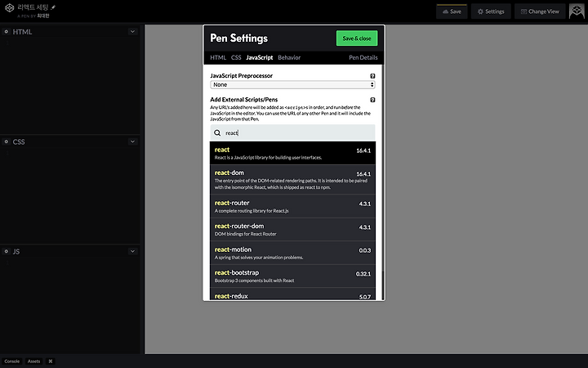This screenshot has width=588, height=368.
Task: Open the user avatar menu
Action: (x=577, y=11)
